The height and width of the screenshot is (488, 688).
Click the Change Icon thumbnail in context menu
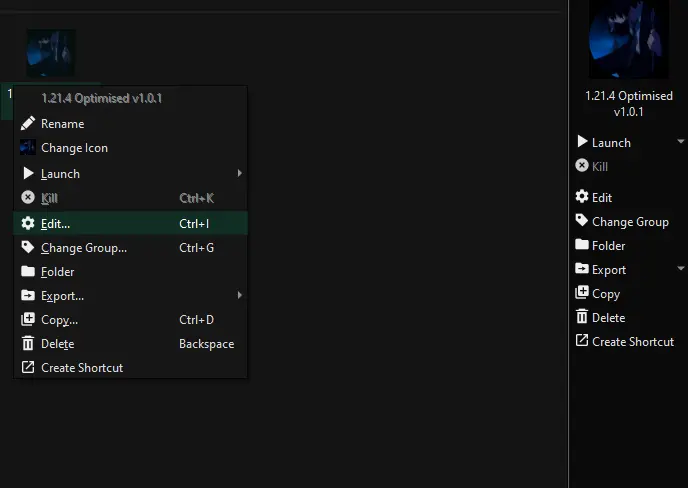[28, 148]
